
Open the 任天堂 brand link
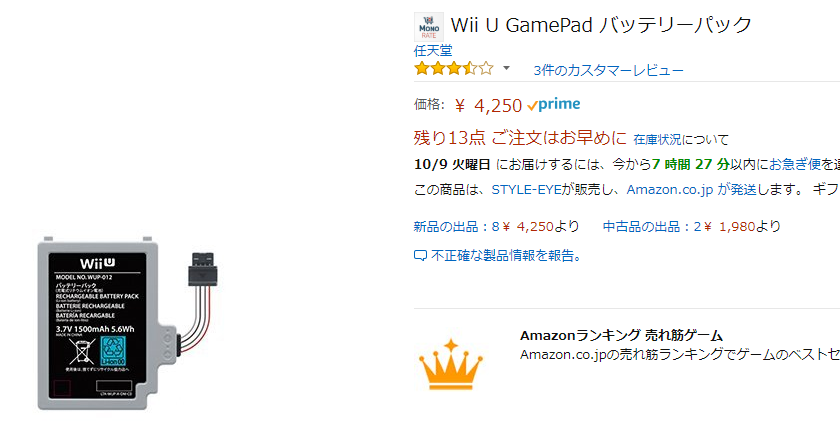pos(433,50)
